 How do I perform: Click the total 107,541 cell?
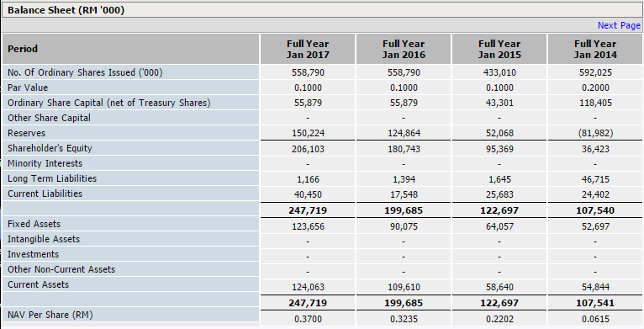click(x=595, y=303)
